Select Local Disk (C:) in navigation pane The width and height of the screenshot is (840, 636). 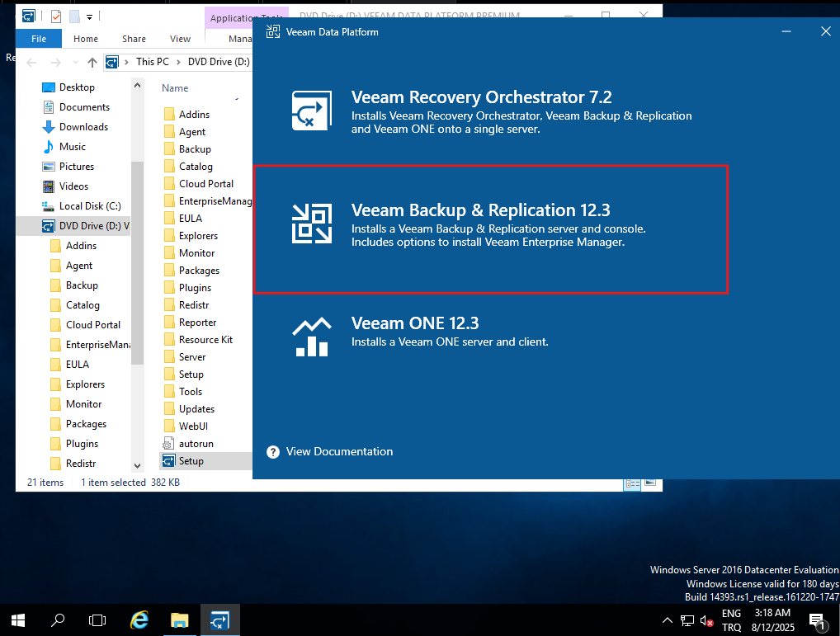coord(89,206)
